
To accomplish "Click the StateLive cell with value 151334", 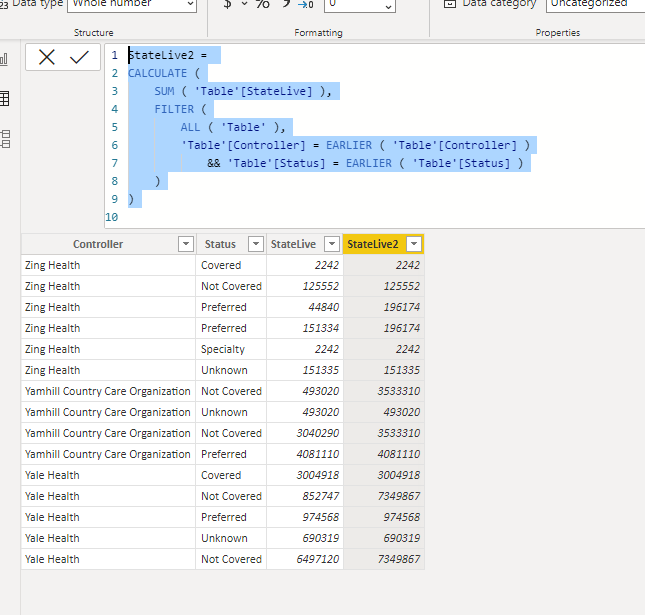I will coord(305,328).
